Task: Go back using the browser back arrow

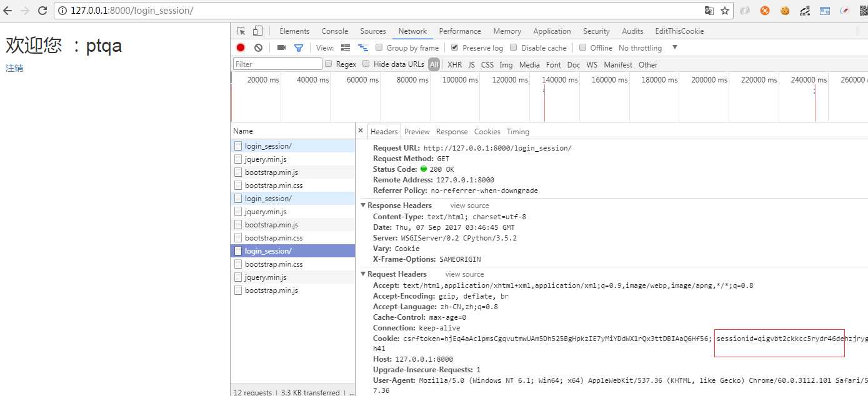Action: point(8,11)
